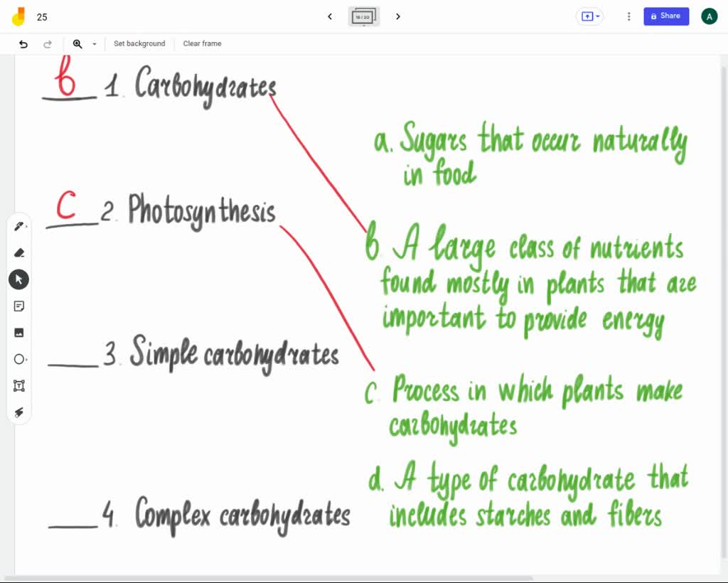Insert a text box
Viewport: 728px width, 583px height.
(x=18, y=385)
